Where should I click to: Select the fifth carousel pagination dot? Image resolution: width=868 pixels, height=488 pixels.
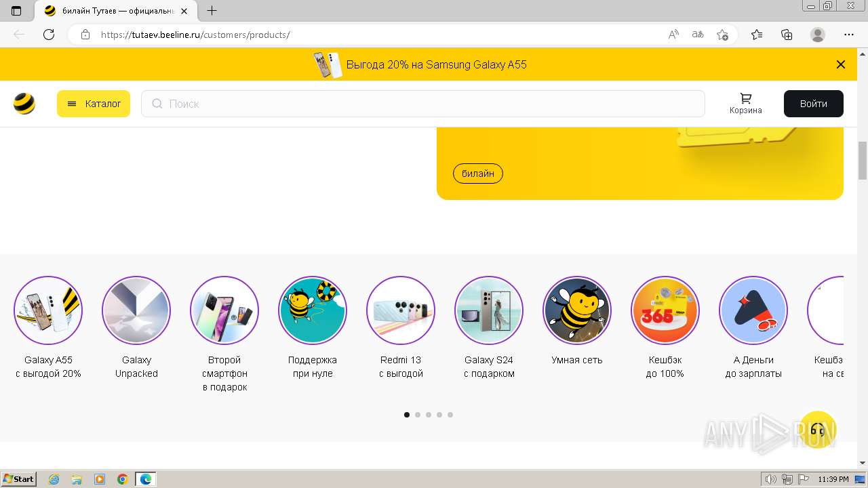coord(450,415)
